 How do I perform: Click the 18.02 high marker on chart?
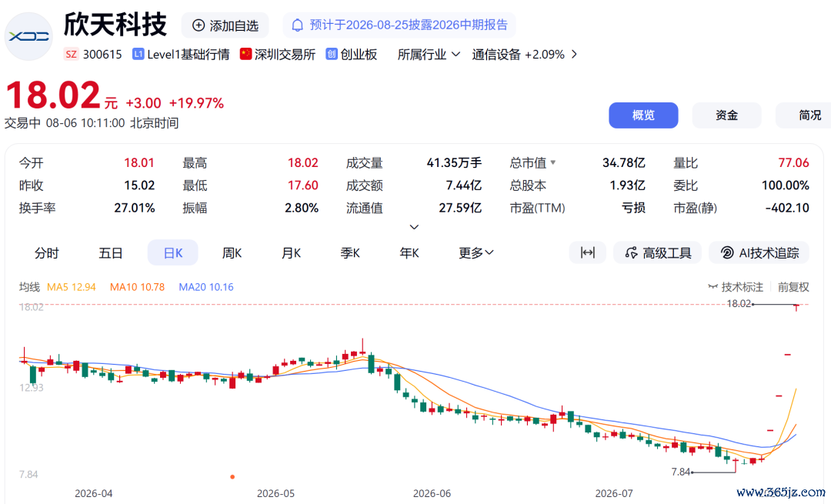click(x=739, y=304)
